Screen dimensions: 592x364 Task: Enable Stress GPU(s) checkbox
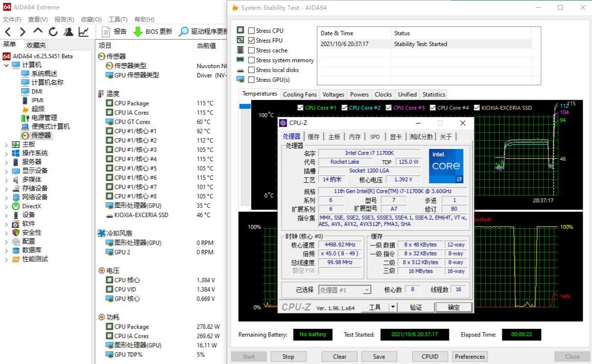251,79
